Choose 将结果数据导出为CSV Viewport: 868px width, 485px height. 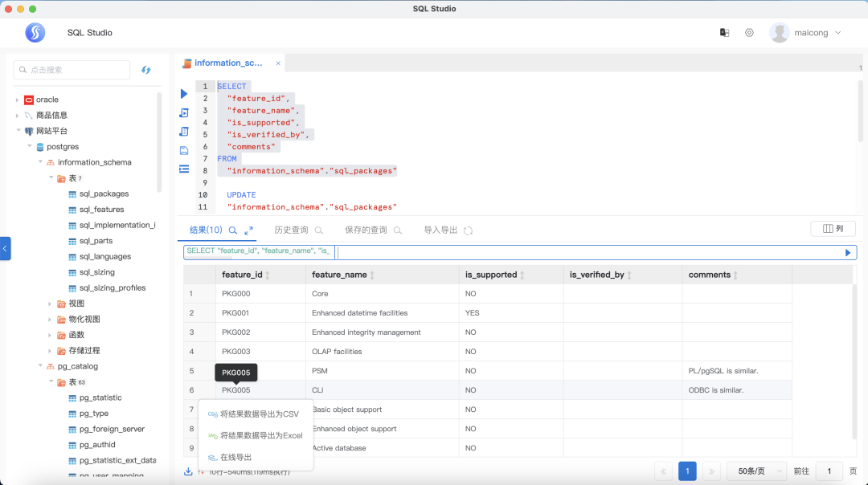coord(256,414)
